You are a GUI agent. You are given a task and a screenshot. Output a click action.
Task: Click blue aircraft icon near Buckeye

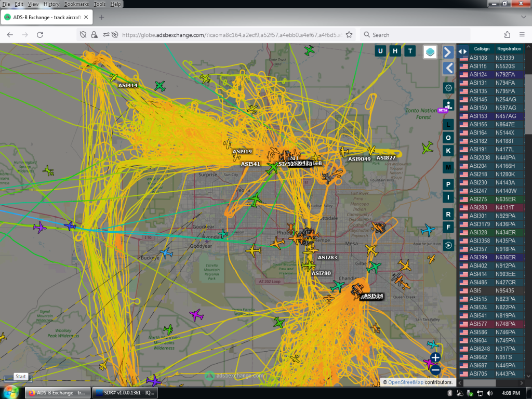(166, 253)
